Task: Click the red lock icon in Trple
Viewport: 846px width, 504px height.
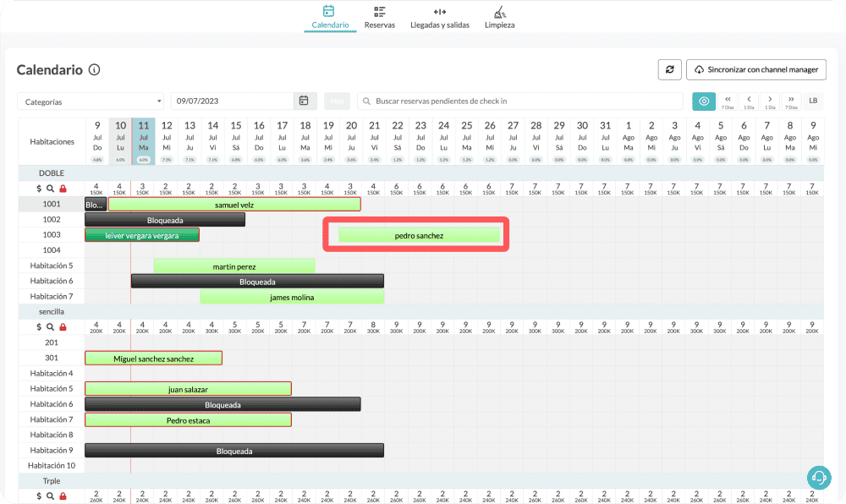Action: point(63,496)
